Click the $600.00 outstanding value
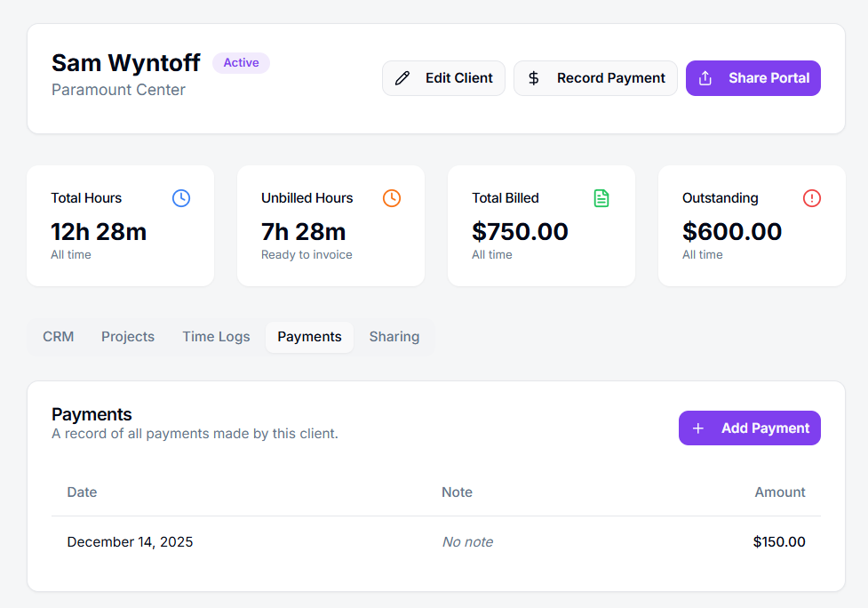The image size is (868, 608). click(732, 231)
